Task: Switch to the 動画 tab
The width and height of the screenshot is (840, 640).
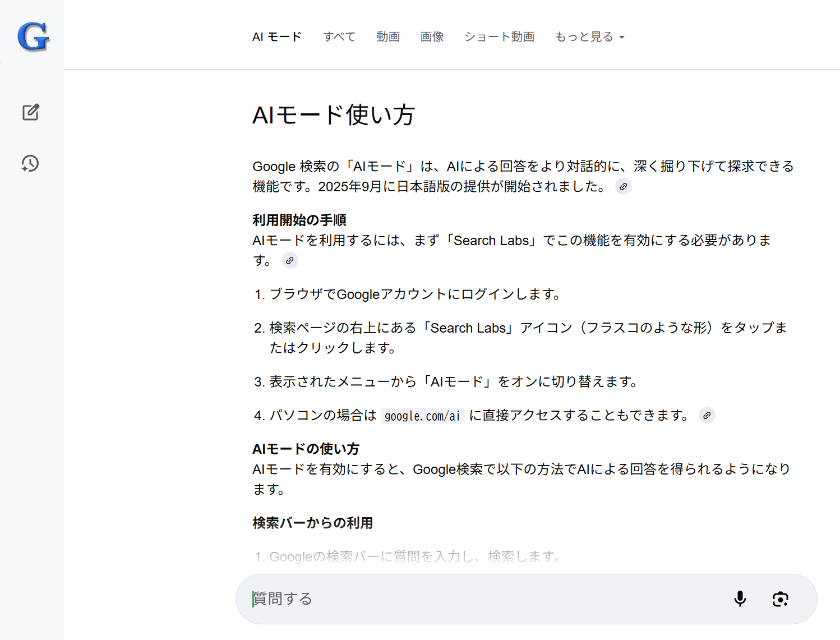Action: click(387, 37)
